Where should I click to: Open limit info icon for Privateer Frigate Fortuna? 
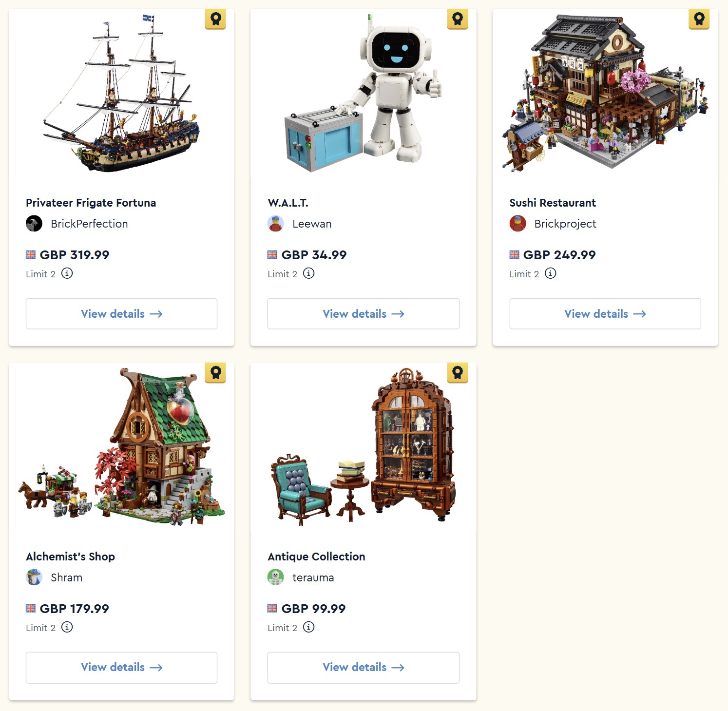point(67,273)
